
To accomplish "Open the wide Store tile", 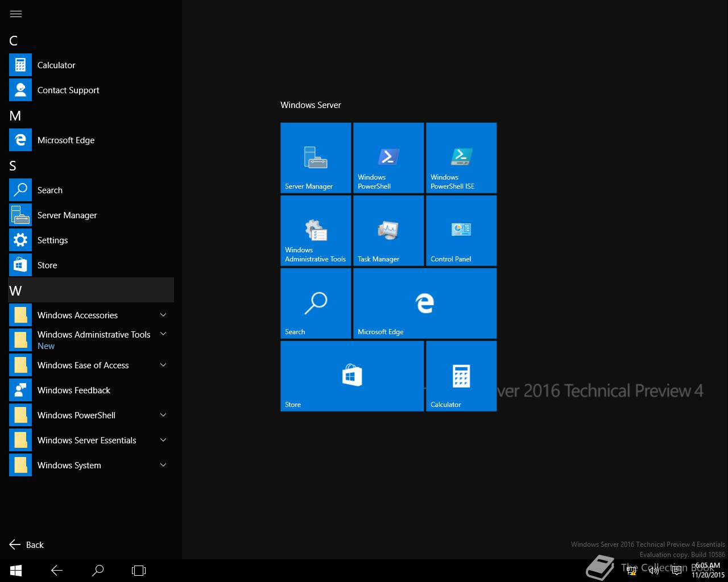I will [352, 376].
